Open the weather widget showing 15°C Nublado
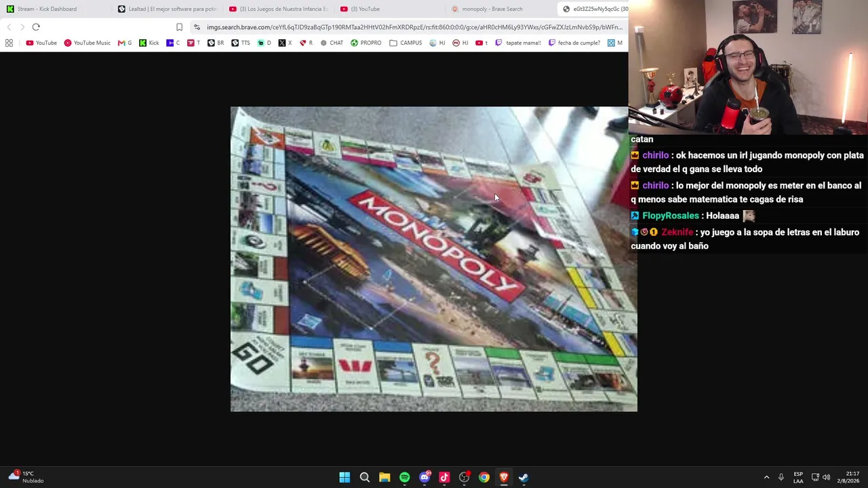 click(26, 477)
